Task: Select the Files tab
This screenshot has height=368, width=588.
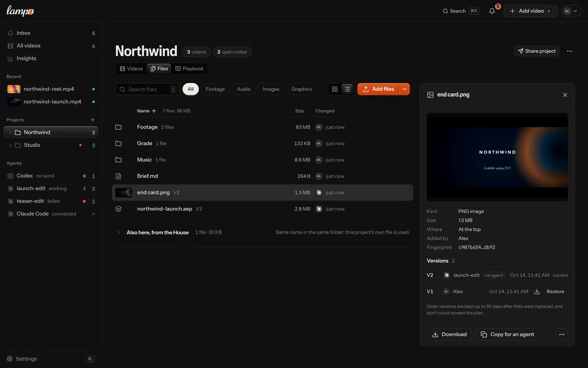Action: click(x=159, y=69)
